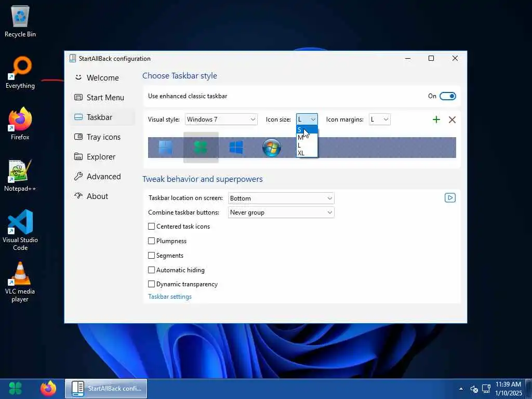Enable Dynamic transparency checkbox

point(151,284)
